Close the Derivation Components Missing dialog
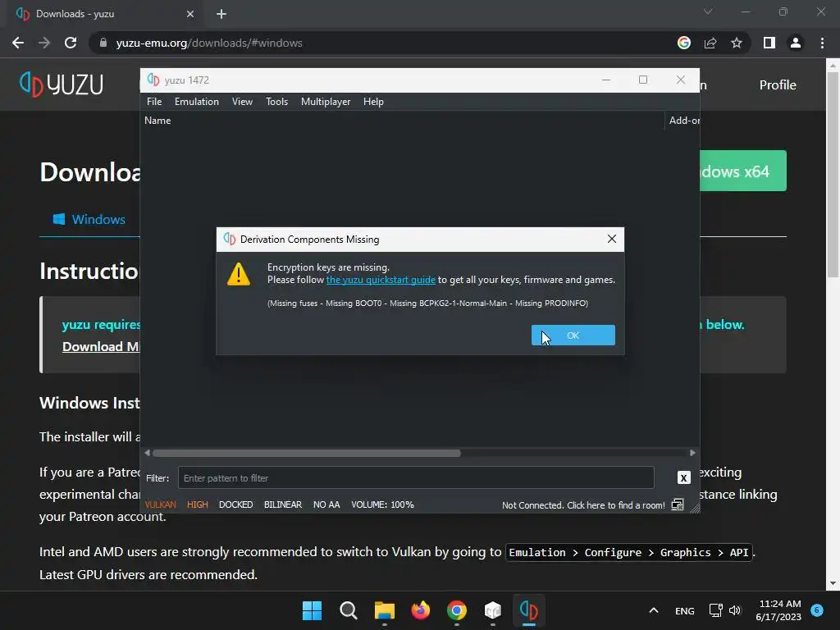The height and width of the screenshot is (630, 840). click(x=612, y=239)
